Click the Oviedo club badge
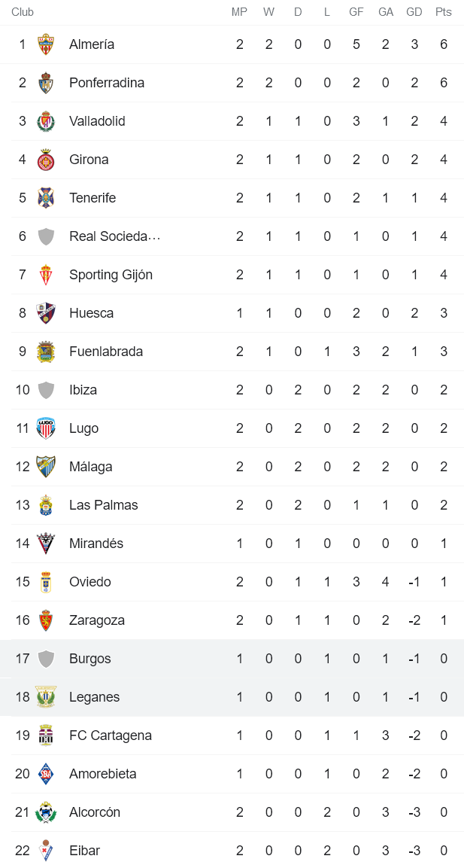 [47, 581]
